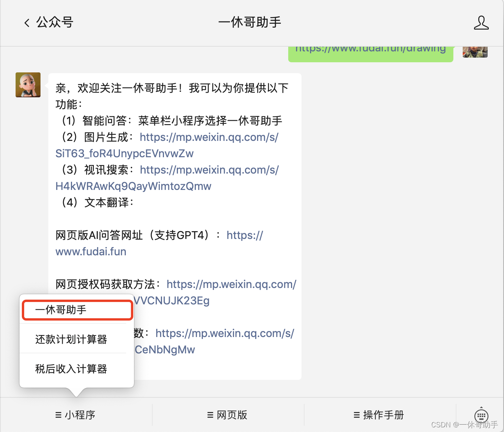Switch to keyboard input icon
504x432 pixels.
click(481, 415)
